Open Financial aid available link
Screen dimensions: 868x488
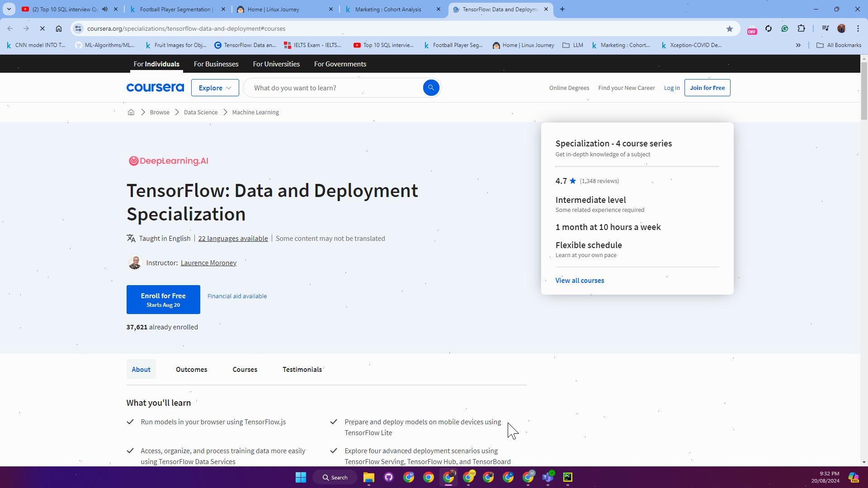pos(237,296)
